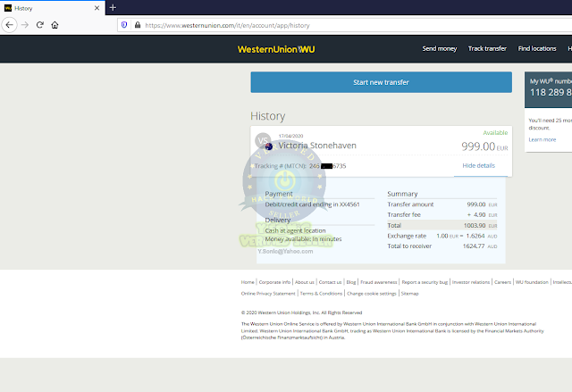
Task: Click the 17/04/2020 transfer date
Action: [290, 136]
